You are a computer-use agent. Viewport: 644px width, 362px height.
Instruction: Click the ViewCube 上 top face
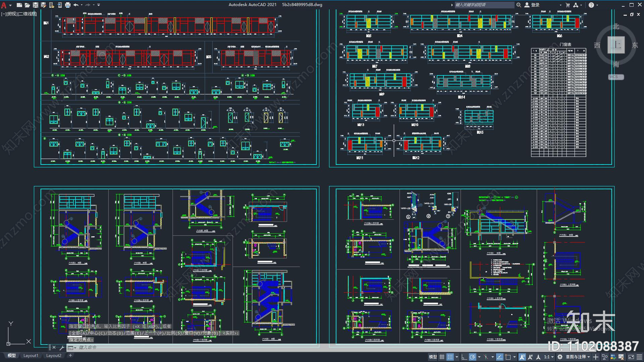(616, 45)
